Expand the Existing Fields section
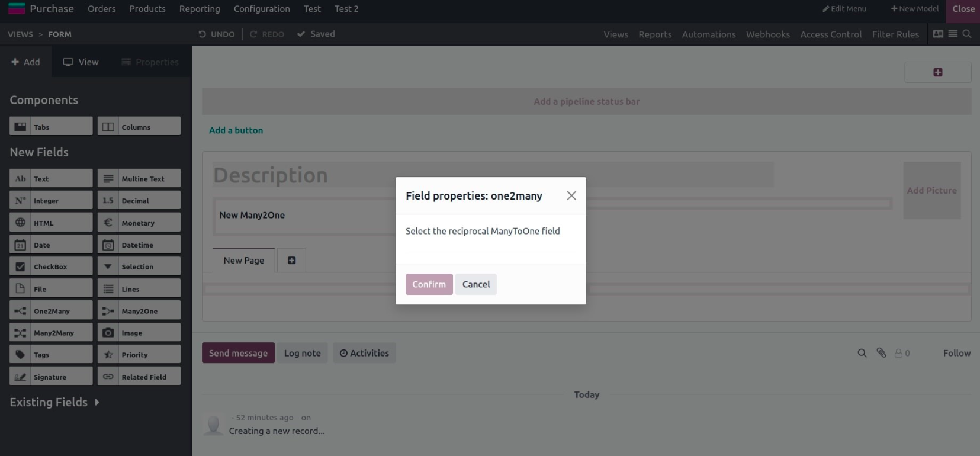The height and width of the screenshot is (456, 980). pos(54,402)
